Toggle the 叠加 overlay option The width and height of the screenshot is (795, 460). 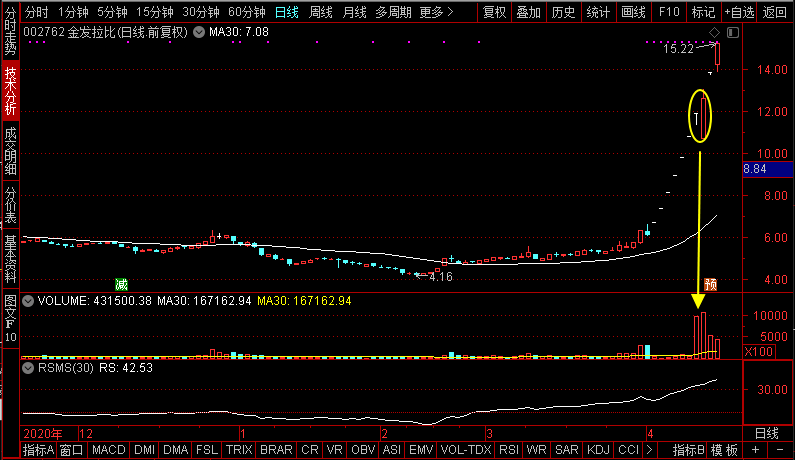click(x=529, y=12)
